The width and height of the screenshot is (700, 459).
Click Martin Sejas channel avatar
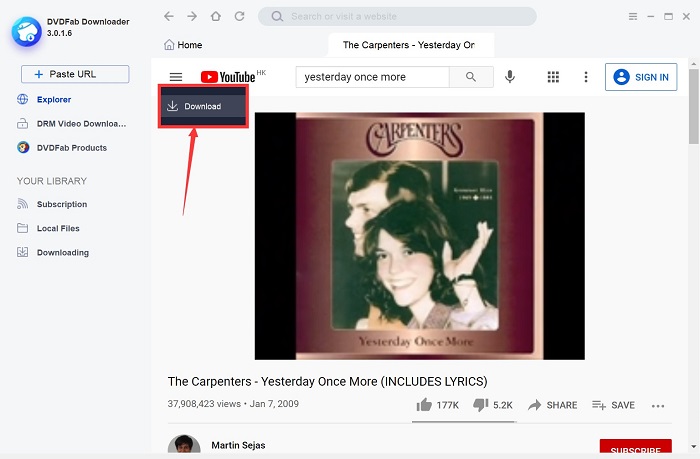tap(184, 446)
